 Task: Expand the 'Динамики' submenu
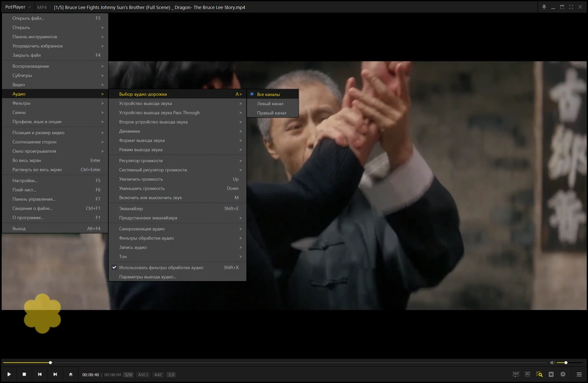(177, 131)
